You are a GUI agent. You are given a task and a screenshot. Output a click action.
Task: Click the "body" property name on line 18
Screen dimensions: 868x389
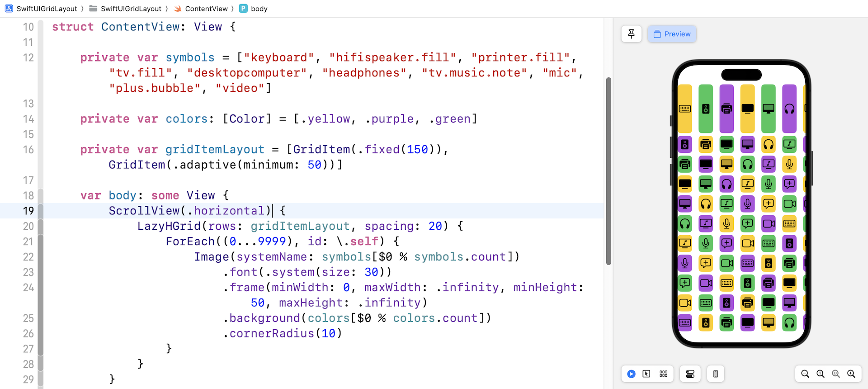pos(123,195)
